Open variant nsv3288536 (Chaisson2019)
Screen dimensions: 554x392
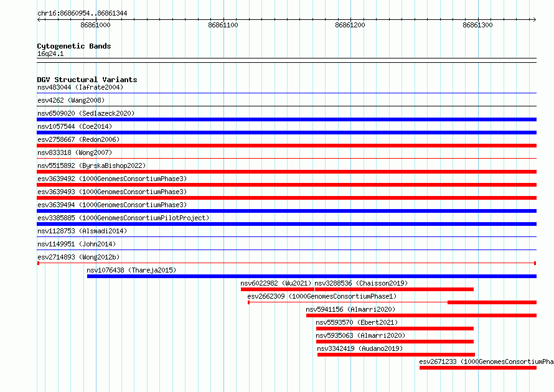pos(361,283)
